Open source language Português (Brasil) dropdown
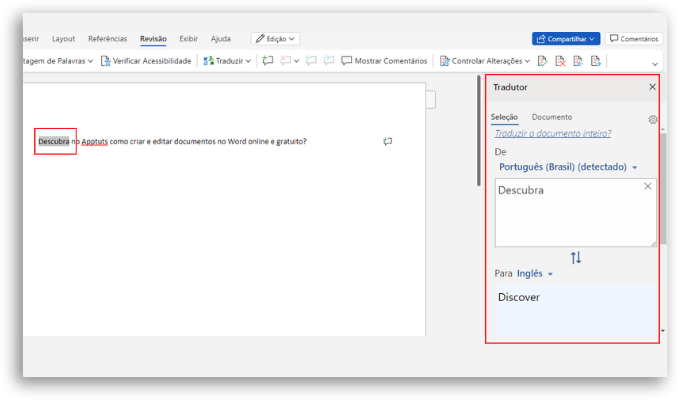Screen dimensions: 700x400 (x=568, y=167)
